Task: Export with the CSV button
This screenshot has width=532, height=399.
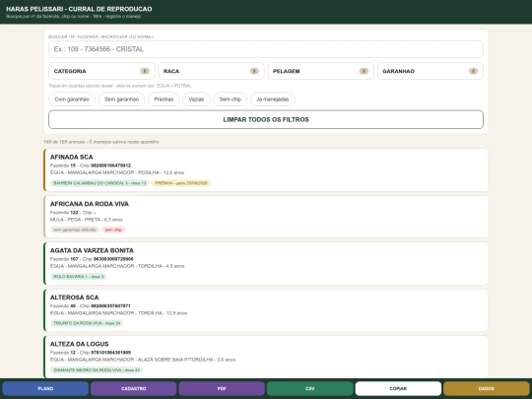Action: [310, 388]
